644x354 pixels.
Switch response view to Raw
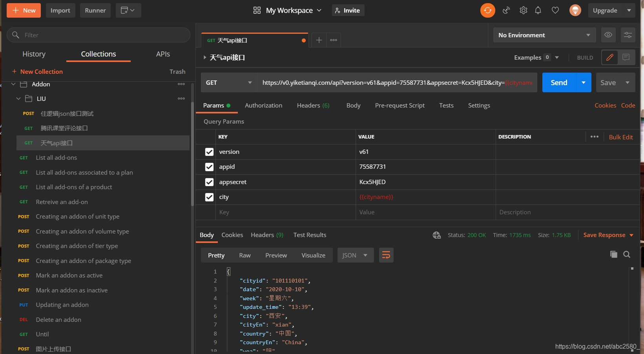[x=245, y=255]
